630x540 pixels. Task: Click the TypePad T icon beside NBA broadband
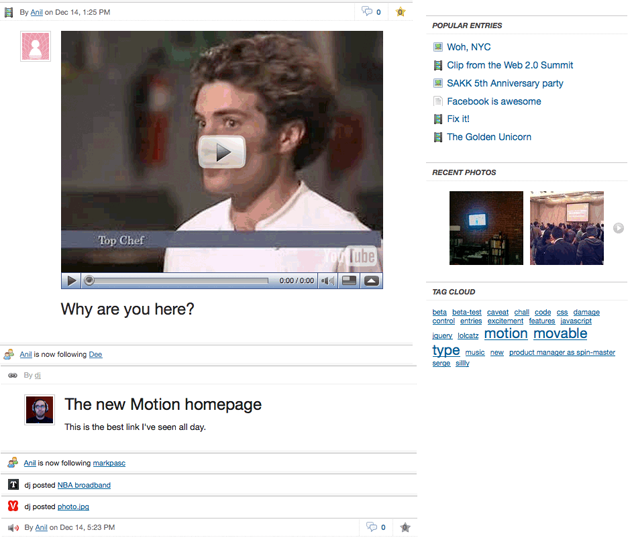coord(13,485)
